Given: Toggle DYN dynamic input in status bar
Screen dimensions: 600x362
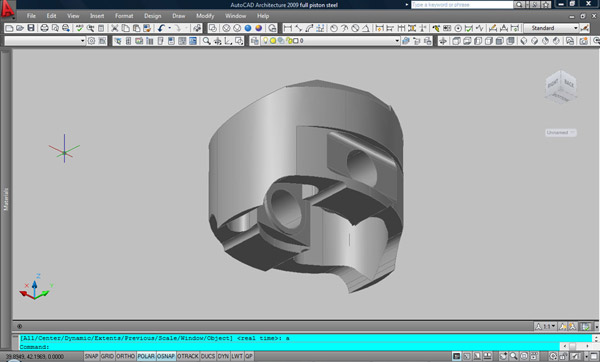Looking at the screenshot, I should [x=223, y=356].
